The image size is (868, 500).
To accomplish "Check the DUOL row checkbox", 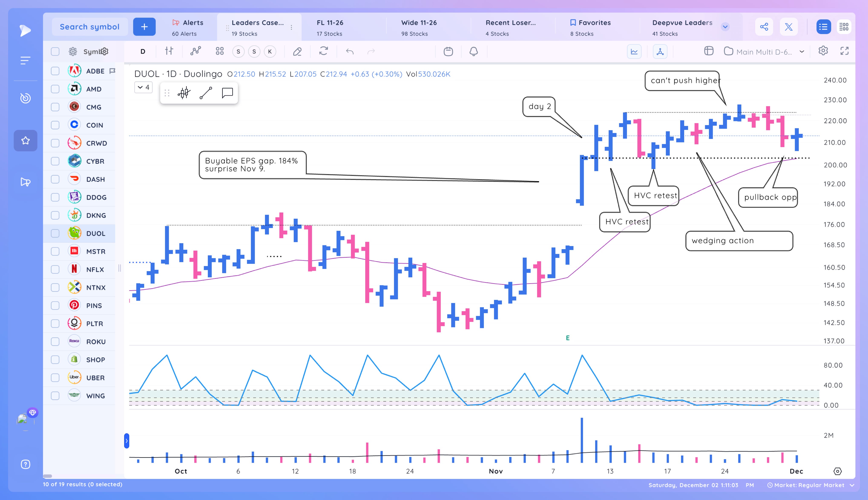I will click(x=55, y=234).
